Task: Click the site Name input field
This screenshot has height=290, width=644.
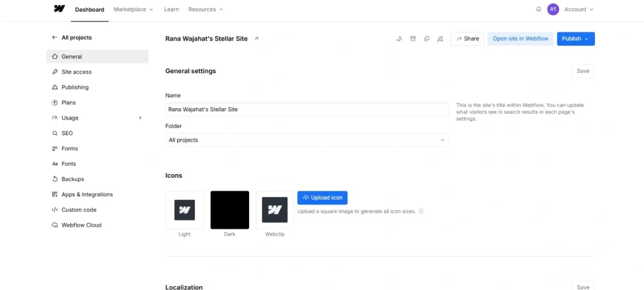Action: pos(307,109)
